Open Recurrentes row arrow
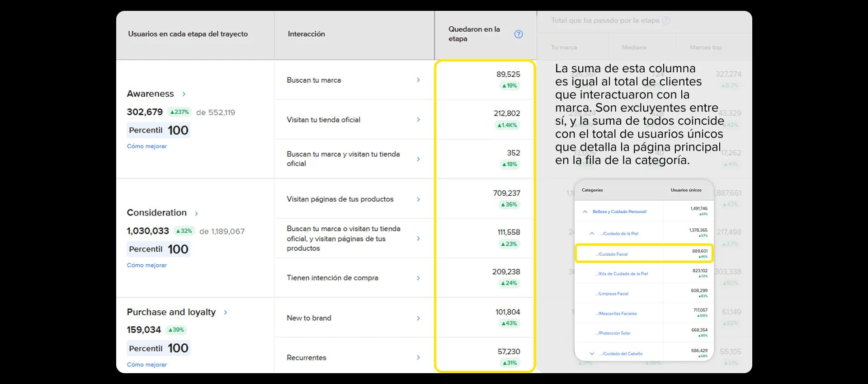The height and width of the screenshot is (384, 868). pos(418,357)
